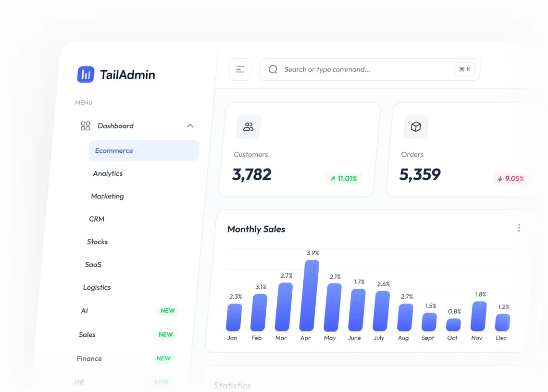Click the 1.8% label above Nov
Screen dimensions: 548x392
[x=480, y=294]
